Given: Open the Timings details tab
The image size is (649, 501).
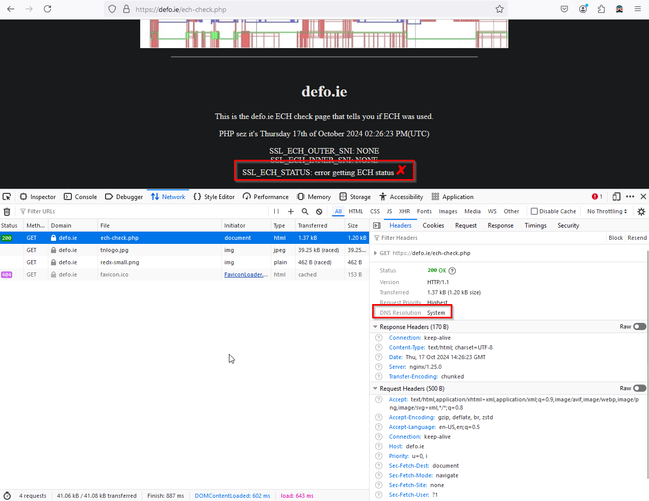Looking at the screenshot, I should coord(536,226).
